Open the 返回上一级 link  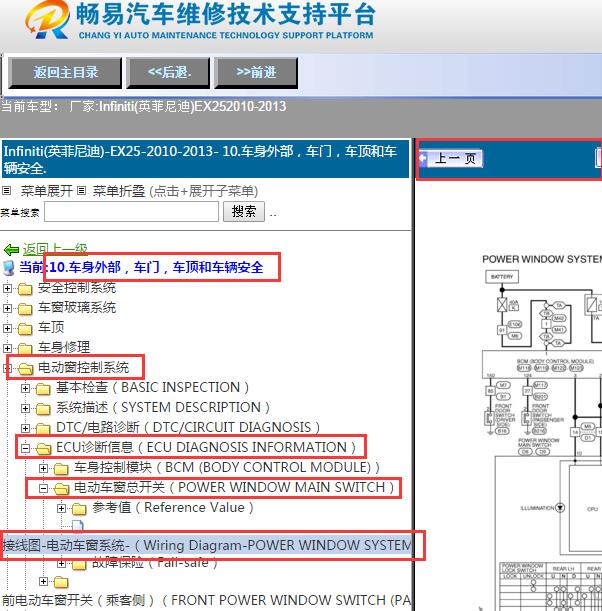point(55,249)
